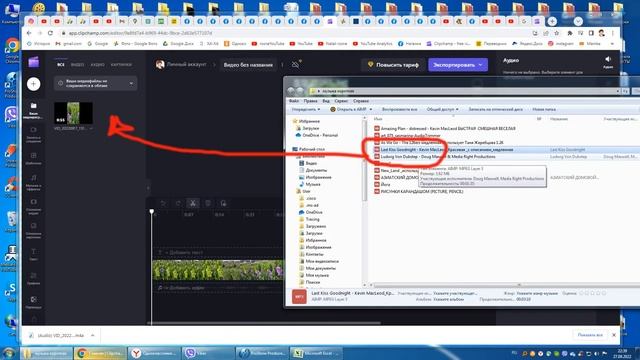Select the VID video thumbnail in media
The image size is (640, 360).
(73, 113)
